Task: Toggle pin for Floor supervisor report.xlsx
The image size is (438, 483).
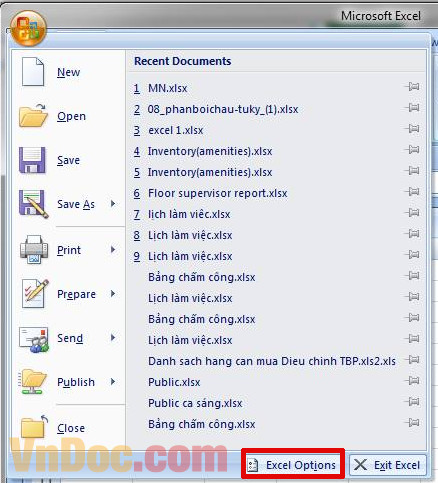Action: (x=412, y=192)
